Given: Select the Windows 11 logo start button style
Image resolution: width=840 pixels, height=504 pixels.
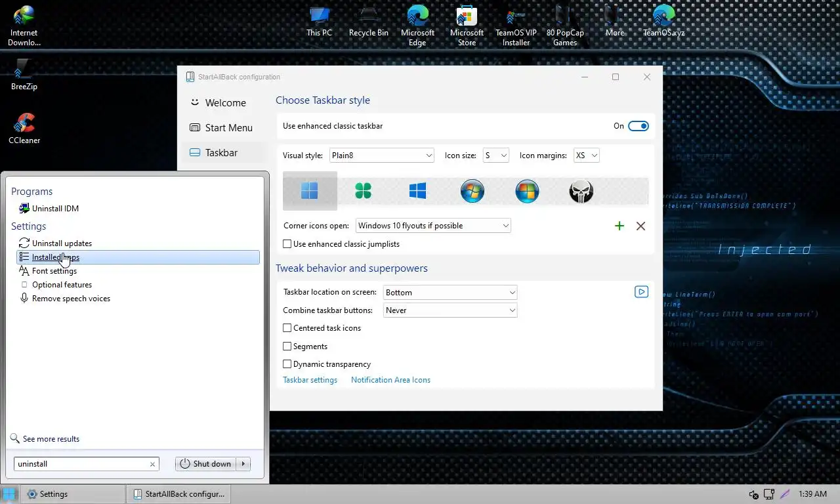Looking at the screenshot, I should 310,191.
